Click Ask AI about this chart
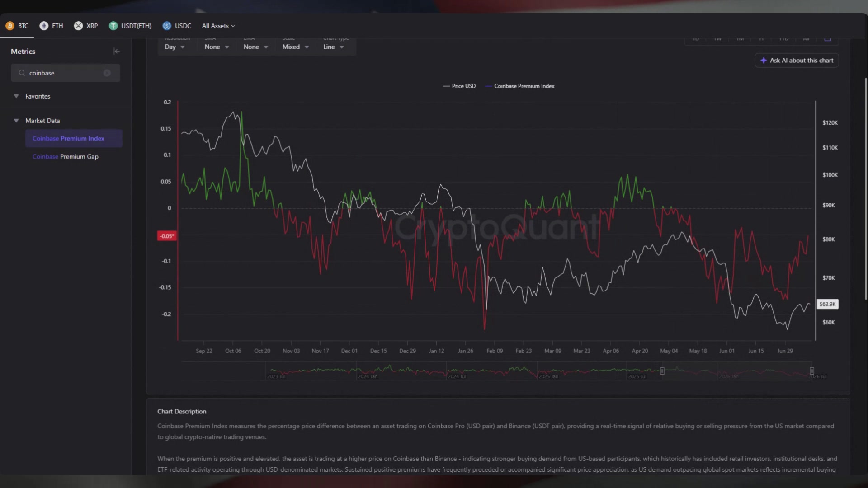Screen dimensions: 868x488 [x=797, y=60]
